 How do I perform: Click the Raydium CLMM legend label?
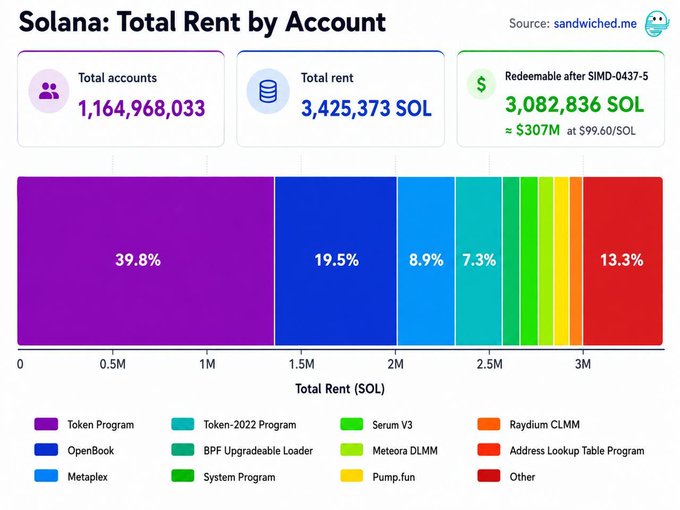(x=544, y=425)
